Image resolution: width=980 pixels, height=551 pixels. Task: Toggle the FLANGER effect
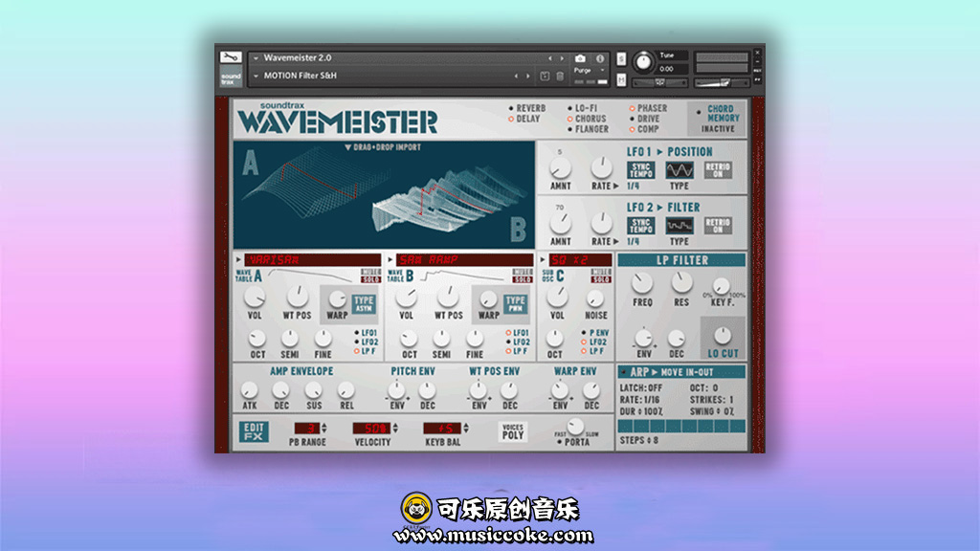coord(589,129)
